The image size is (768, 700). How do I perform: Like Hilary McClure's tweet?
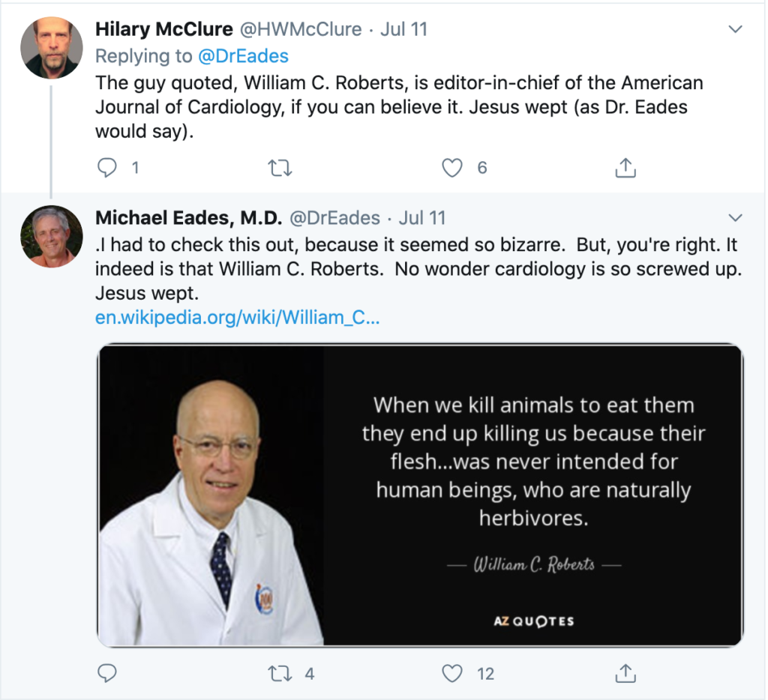451,168
